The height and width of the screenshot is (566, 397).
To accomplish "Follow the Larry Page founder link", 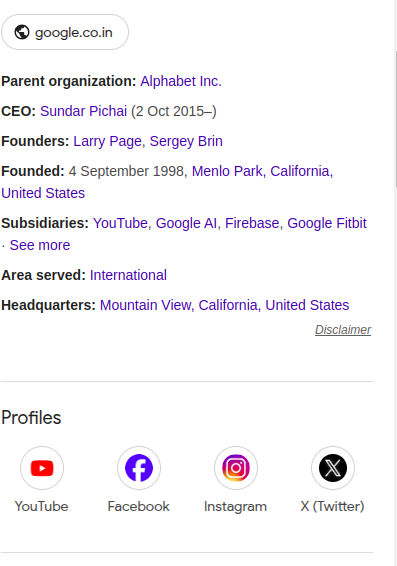I will (107, 141).
